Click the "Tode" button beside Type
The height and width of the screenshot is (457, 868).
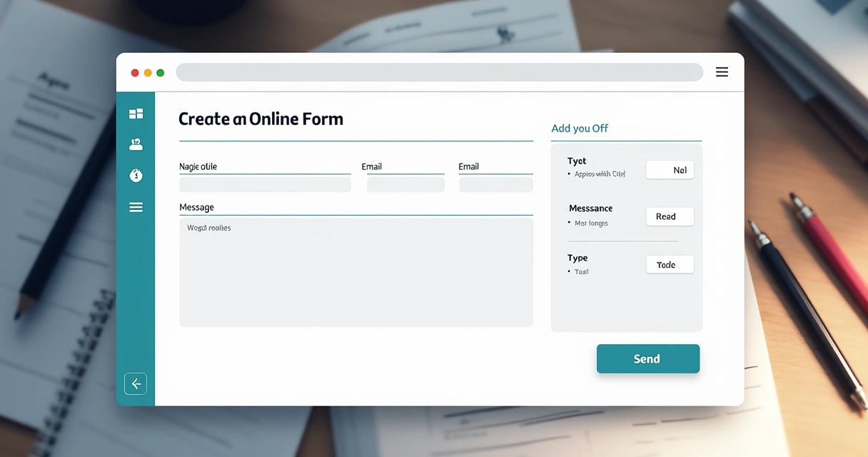tap(670, 265)
